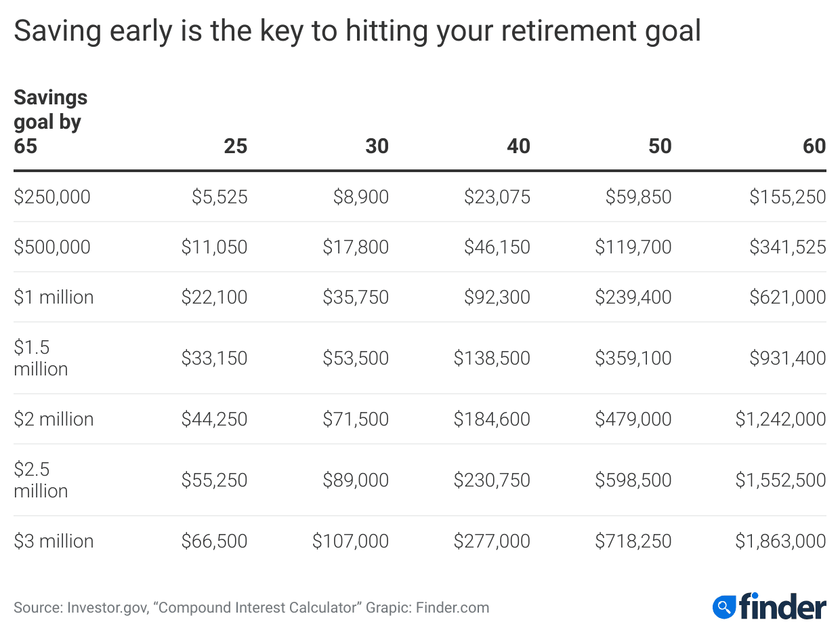Click the $1,863,000 cell
This screenshot has width=840, height=637.
tap(780, 541)
